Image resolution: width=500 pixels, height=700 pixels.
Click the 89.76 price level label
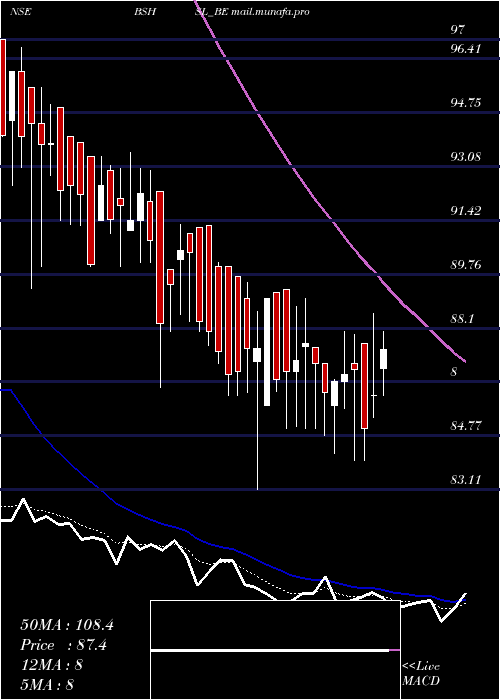pos(465,265)
